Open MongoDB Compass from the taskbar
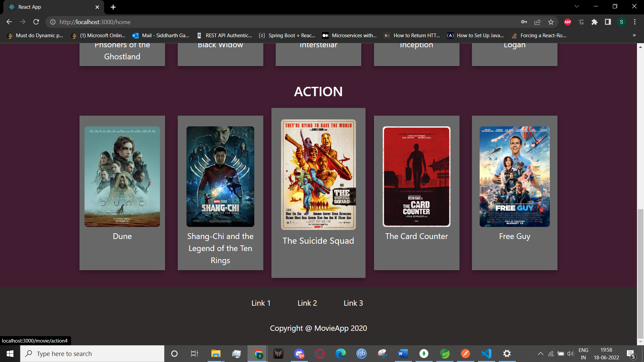Viewport: 644px width, 362px height. (x=424, y=354)
